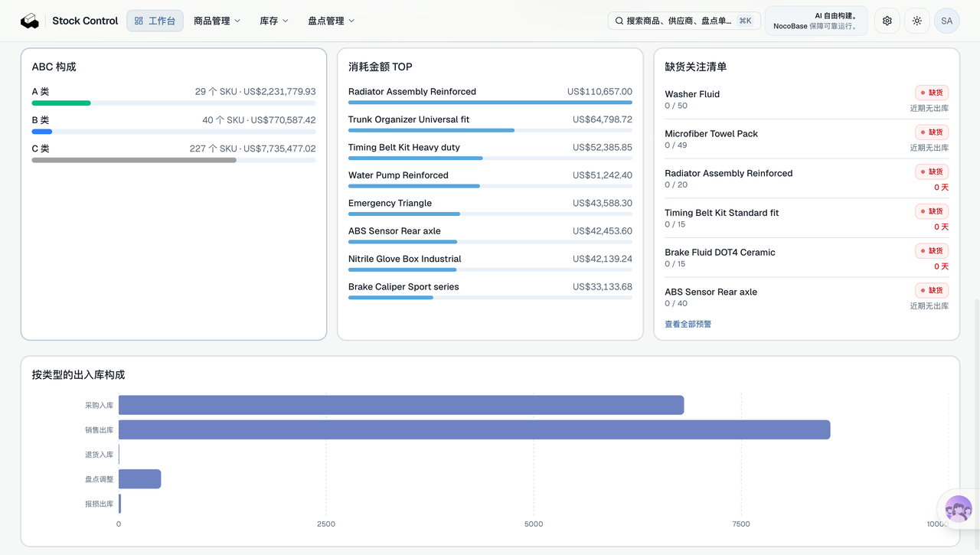Click the 退货入库 axis label
This screenshot has height=555, width=980.
click(99, 455)
